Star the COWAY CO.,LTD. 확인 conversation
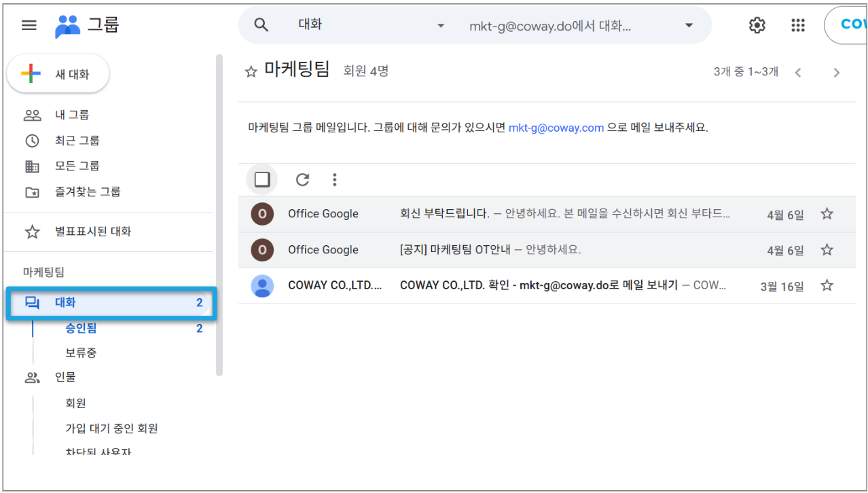This screenshot has width=868, height=493. tap(827, 285)
